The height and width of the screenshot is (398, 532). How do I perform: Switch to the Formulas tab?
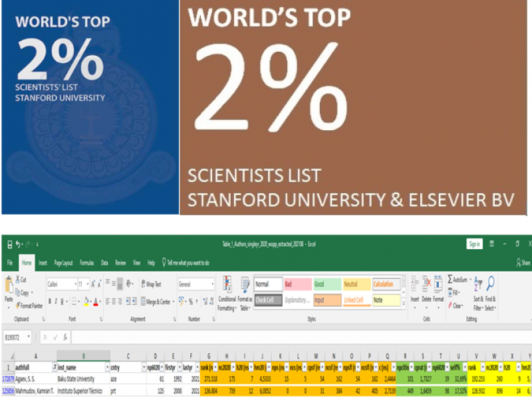(x=86, y=262)
